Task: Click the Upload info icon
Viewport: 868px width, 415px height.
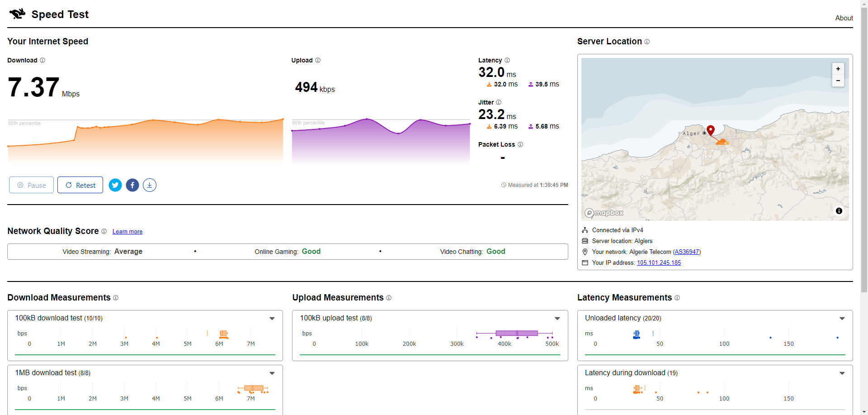Action: pyautogui.click(x=318, y=60)
